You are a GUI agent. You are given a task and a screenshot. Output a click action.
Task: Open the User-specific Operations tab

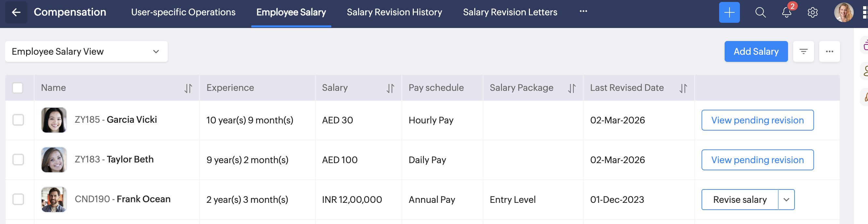point(183,12)
